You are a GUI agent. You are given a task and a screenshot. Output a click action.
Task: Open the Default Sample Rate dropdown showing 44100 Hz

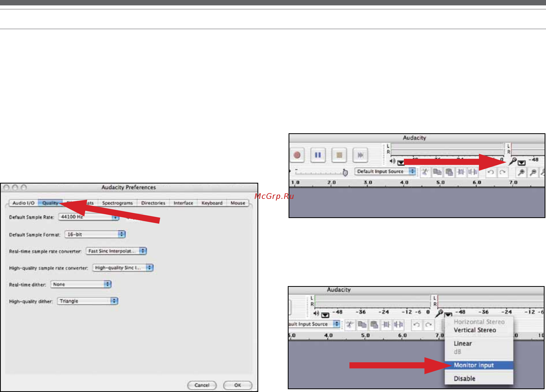point(89,217)
